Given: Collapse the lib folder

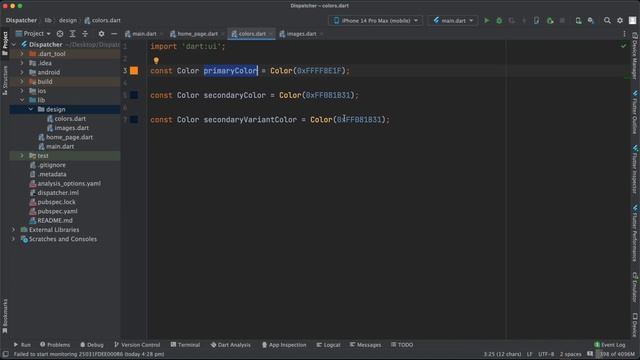Looking at the screenshot, I should (22, 100).
